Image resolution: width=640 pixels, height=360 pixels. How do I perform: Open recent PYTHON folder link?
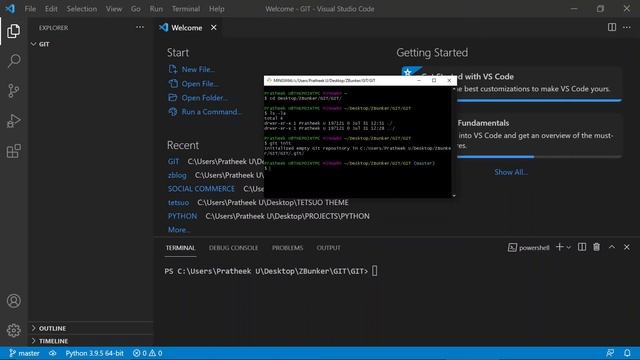point(182,216)
